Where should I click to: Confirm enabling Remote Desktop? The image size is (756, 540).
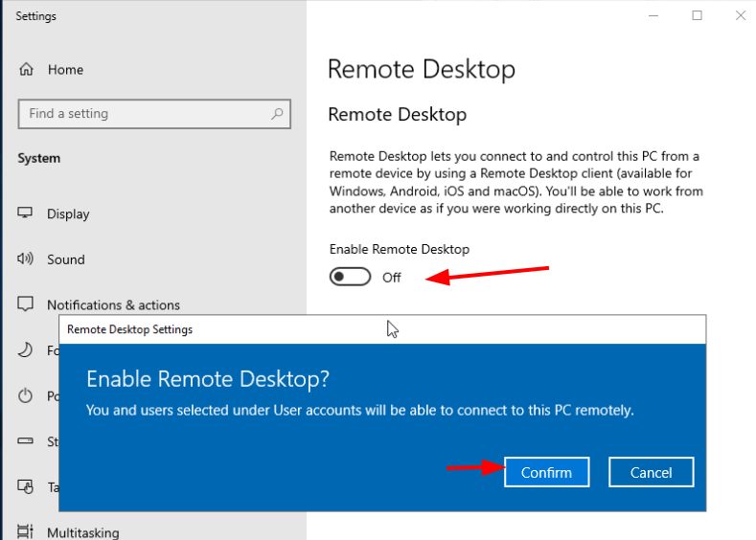547,472
